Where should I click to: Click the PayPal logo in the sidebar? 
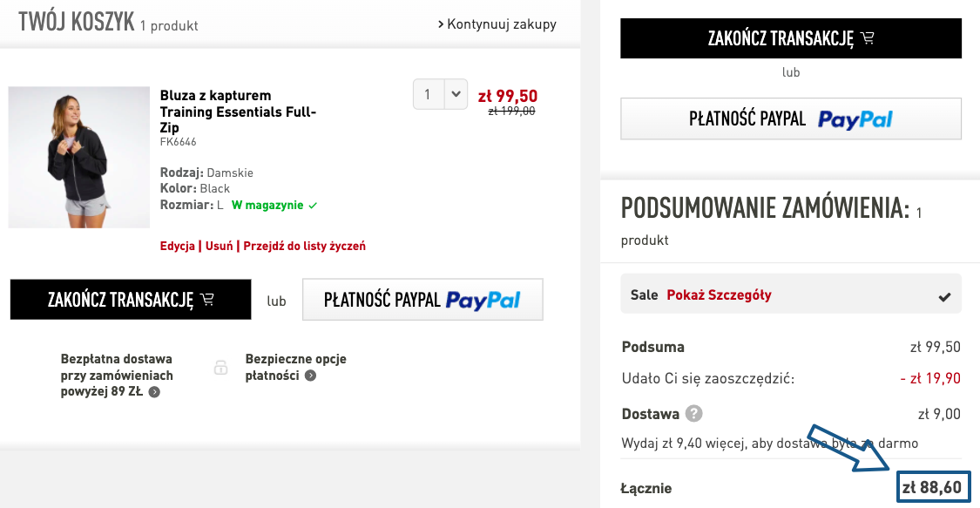coord(855,119)
